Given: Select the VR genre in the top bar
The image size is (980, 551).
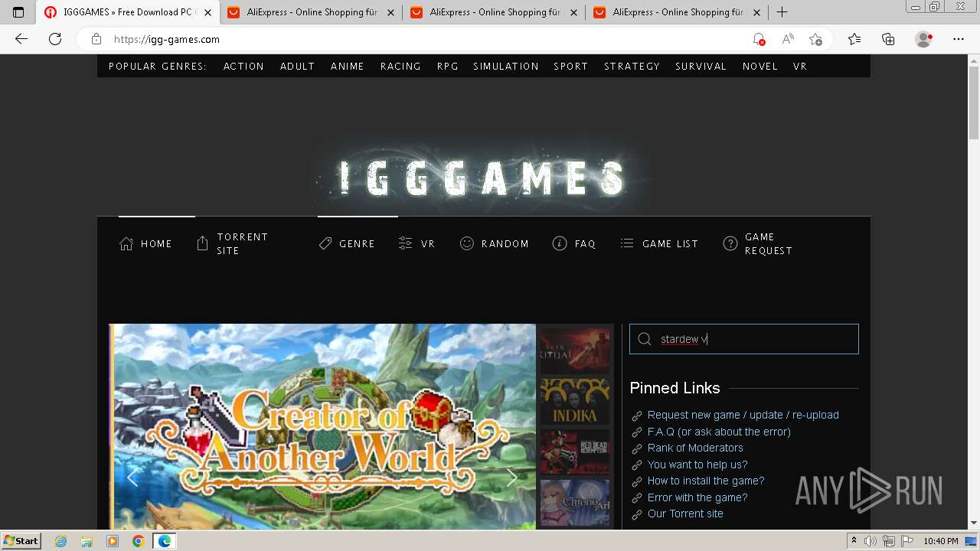Looking at the screenshot, I should [800, 67].
